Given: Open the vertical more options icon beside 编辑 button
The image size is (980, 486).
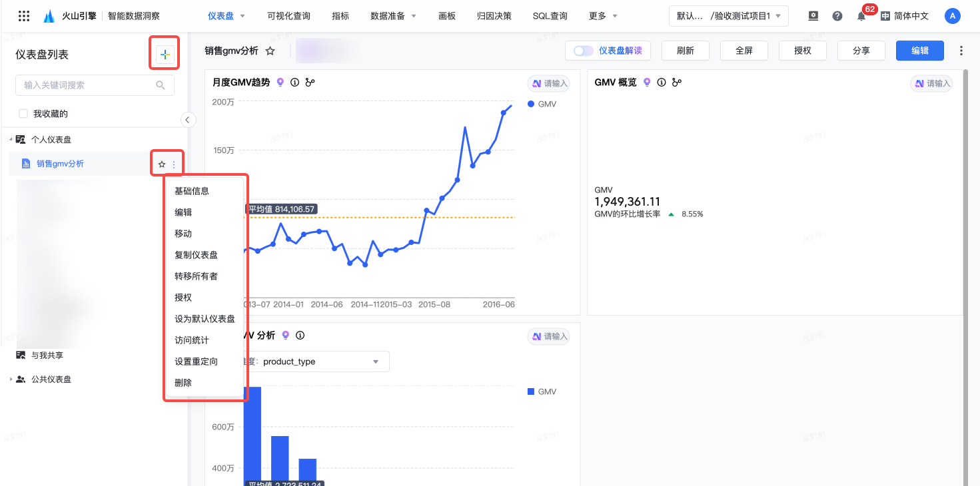Looking at the screenshot, I should [961, 51].
